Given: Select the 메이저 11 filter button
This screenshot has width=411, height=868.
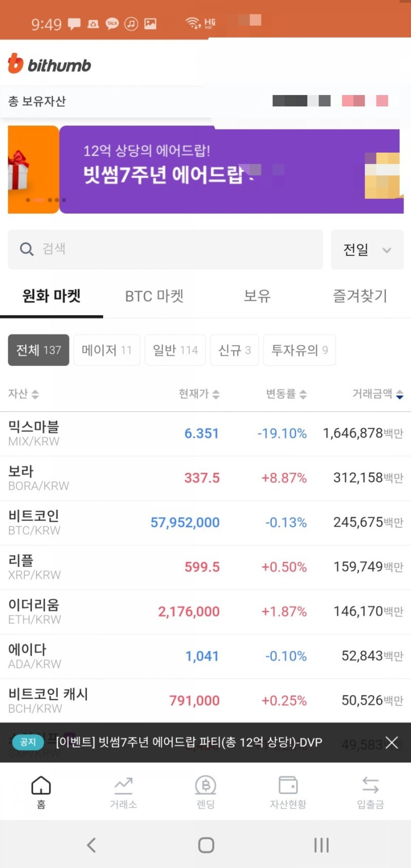Looking at the screenshot, I should [106, 350].
